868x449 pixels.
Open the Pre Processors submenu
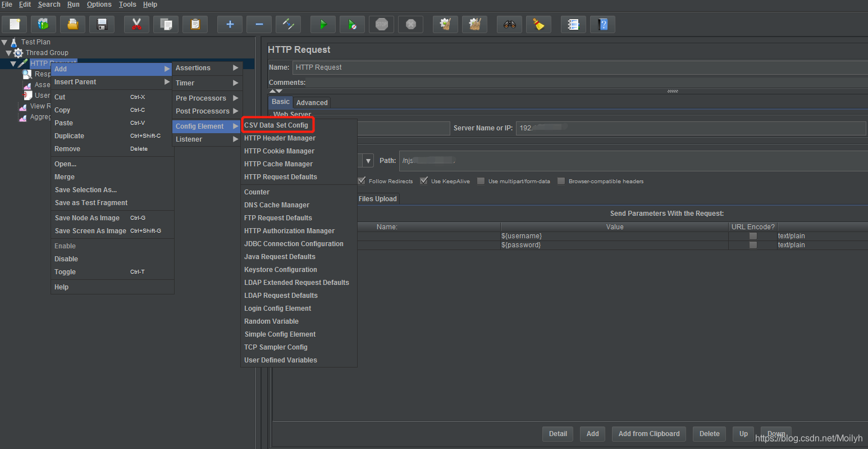207,98
